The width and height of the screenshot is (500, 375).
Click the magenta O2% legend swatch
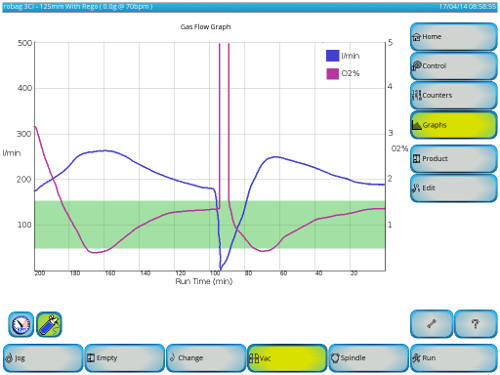(x=332, y=73)
